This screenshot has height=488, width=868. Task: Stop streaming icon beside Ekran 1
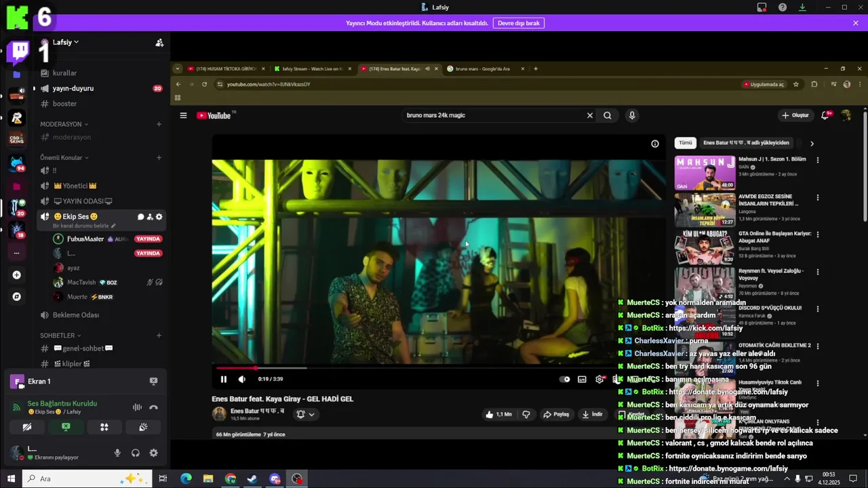pos(153,382)
